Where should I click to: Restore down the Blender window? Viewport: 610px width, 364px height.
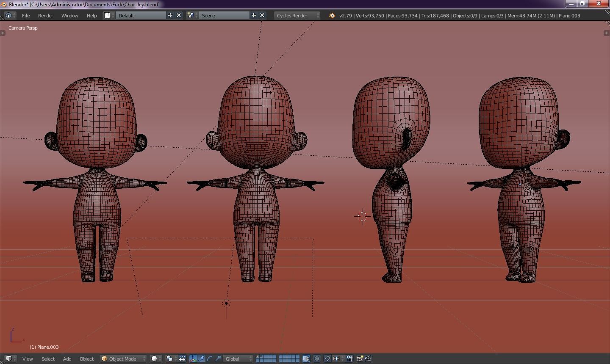coord(582,4)
